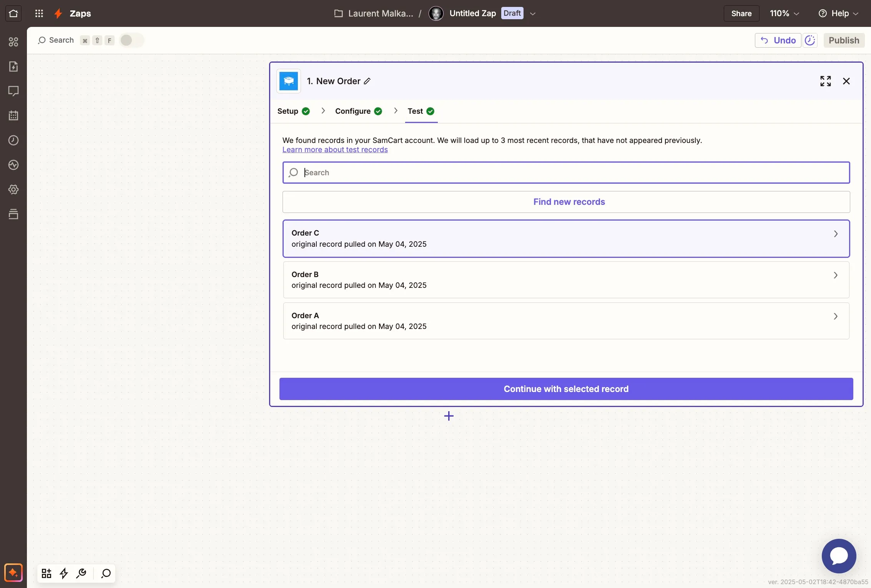This screenshot has width=871, height=588.
Task: Open sidebar calendar icon
Action: tap(13, 115)
